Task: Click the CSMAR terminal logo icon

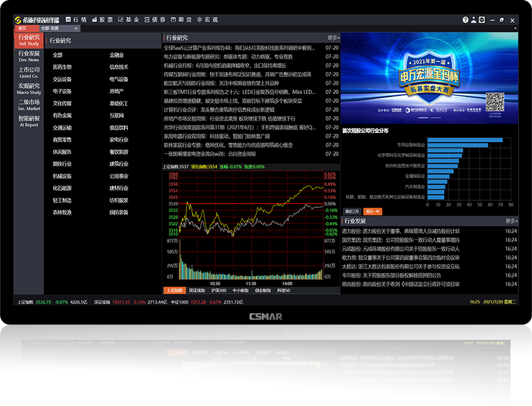Action: pyautogui.click(x=19, y=19)
